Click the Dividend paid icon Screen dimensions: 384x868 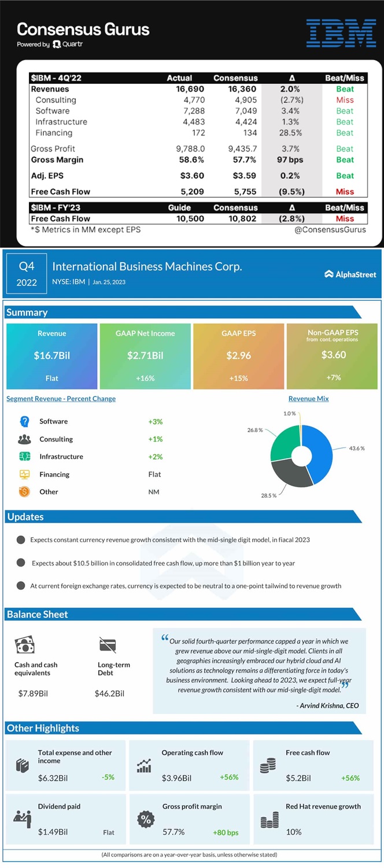point(22,819)
